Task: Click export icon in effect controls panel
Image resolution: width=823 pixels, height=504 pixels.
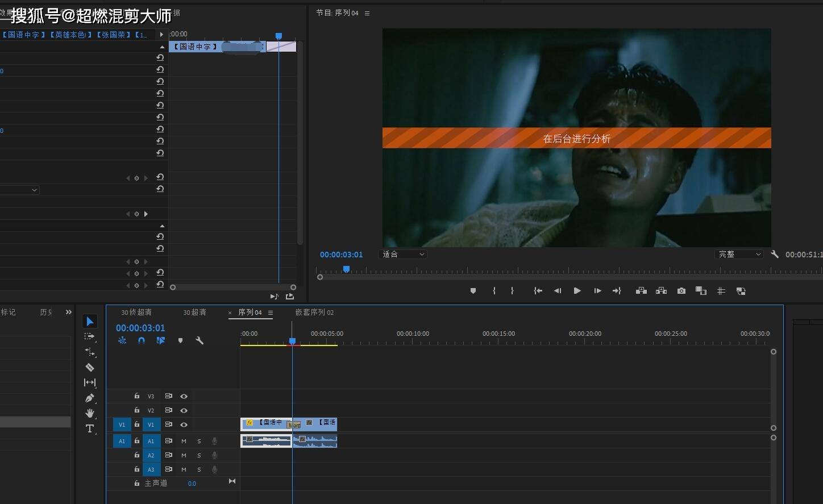Action: click(290, 296)
